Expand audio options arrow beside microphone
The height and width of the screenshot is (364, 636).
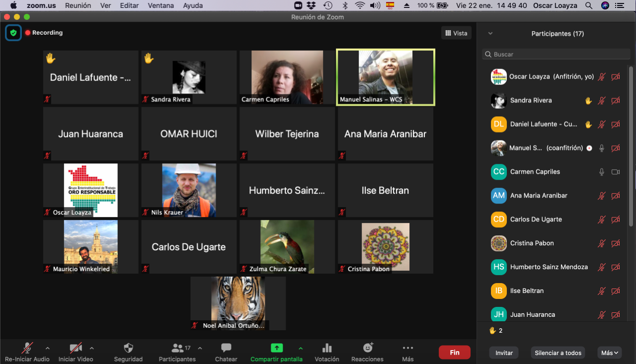click(48, 348)
